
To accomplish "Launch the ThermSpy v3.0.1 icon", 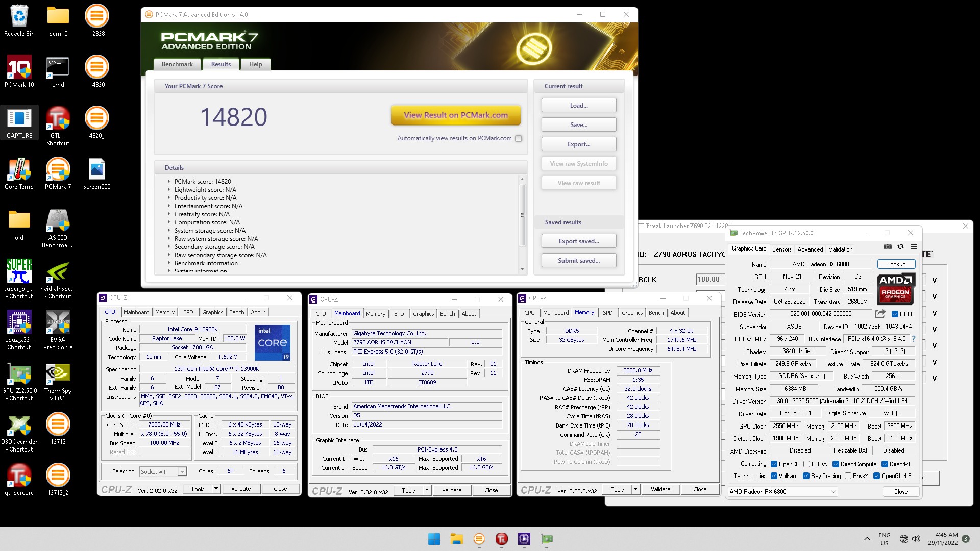I will point(58,381).
